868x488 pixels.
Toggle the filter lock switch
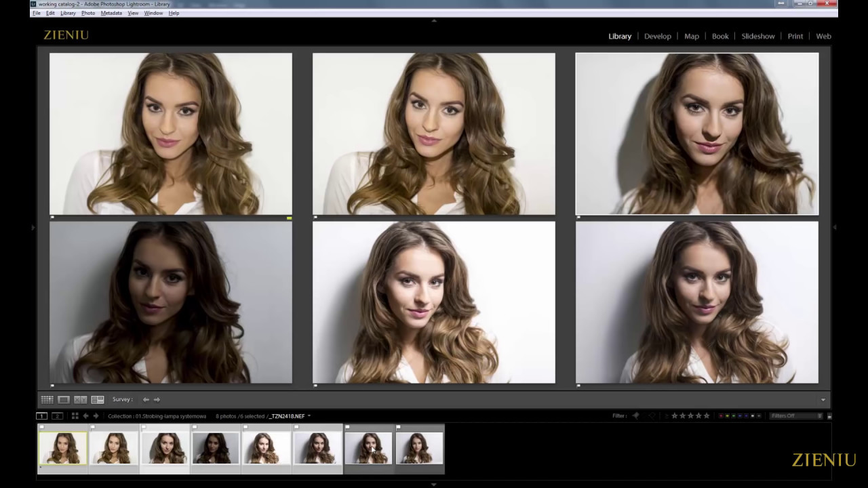click(829, 416)
